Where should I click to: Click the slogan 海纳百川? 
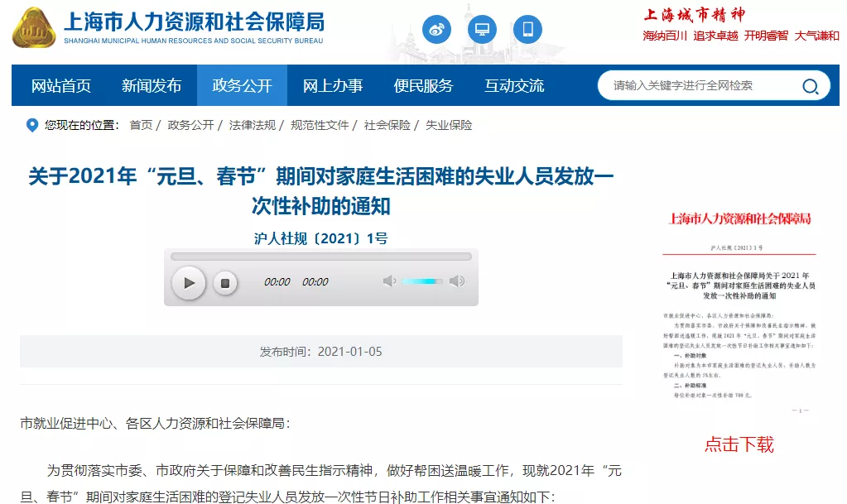tap(665, 36)
